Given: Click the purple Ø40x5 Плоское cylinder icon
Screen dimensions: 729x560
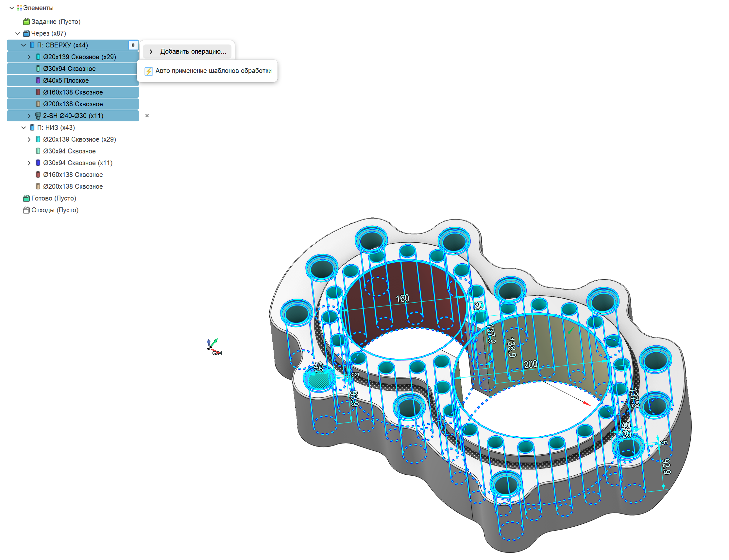Looking at the screenshot, I should point(38,80).
